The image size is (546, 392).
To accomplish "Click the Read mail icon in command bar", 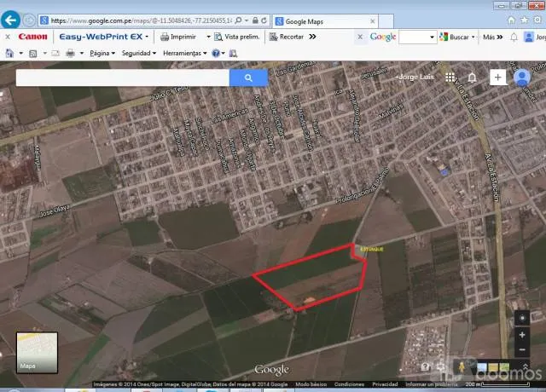I will point(55,53).
